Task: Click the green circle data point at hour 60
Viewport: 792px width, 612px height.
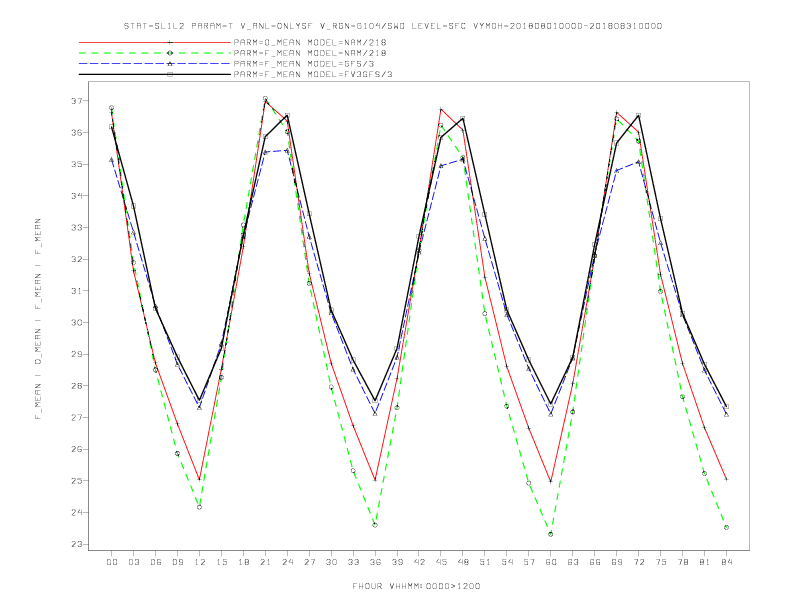Action: [551, 534]
